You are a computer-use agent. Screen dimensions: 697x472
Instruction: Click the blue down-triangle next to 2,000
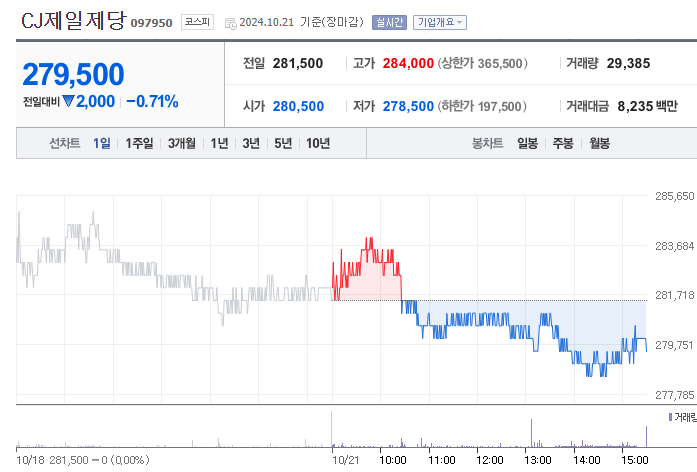(x=68, y=101)
